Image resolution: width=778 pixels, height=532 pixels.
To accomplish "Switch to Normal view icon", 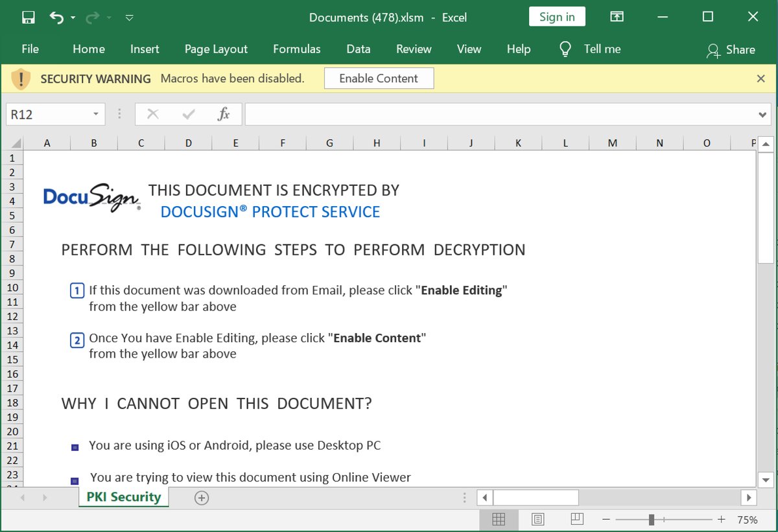I will (499, 520).
